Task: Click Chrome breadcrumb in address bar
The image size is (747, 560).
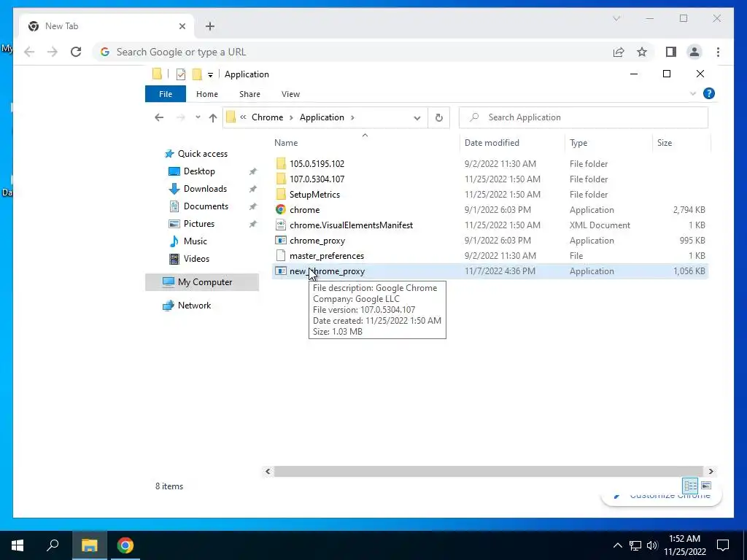Action: tap(267, 117)
